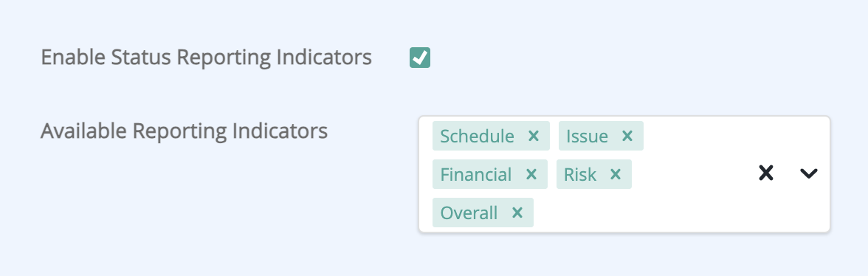
Task: Focus the empty space after the Overall tag
Action: pyautogui.click(x=636, y=213)
